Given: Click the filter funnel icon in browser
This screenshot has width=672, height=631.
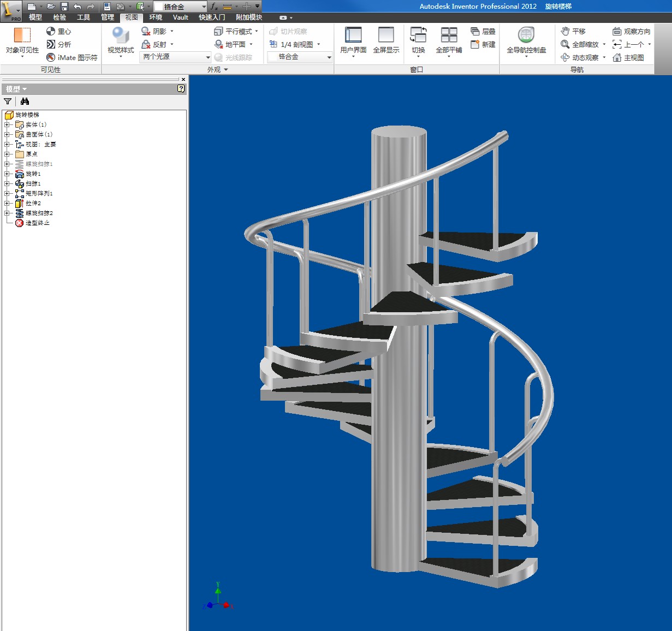Looking at the screenshot, I should [x=8, y=101].
